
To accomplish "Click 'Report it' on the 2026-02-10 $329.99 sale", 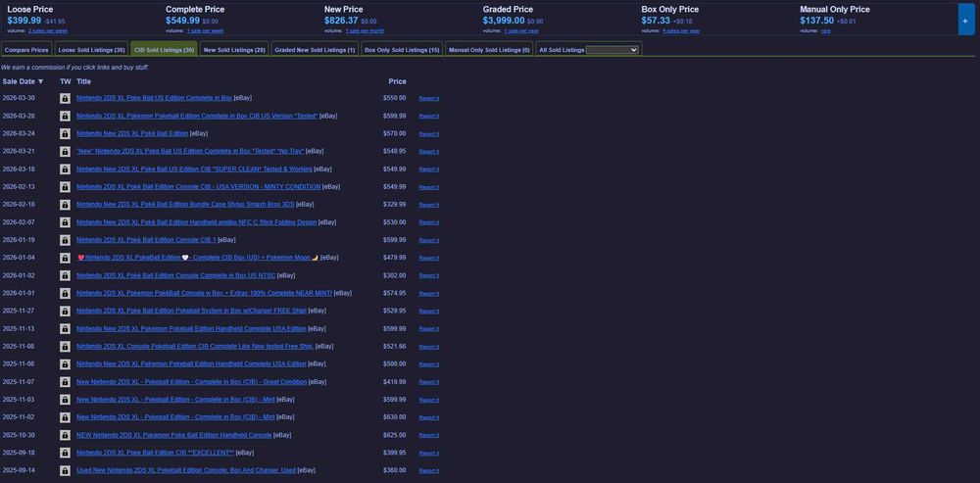I will (429, 205).
